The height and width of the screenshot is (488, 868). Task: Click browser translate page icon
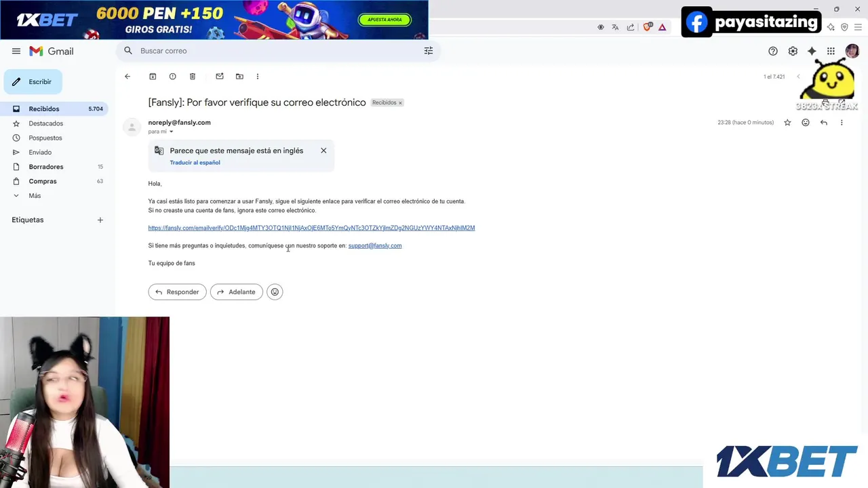pyautogui.click(x=615, y=27)
